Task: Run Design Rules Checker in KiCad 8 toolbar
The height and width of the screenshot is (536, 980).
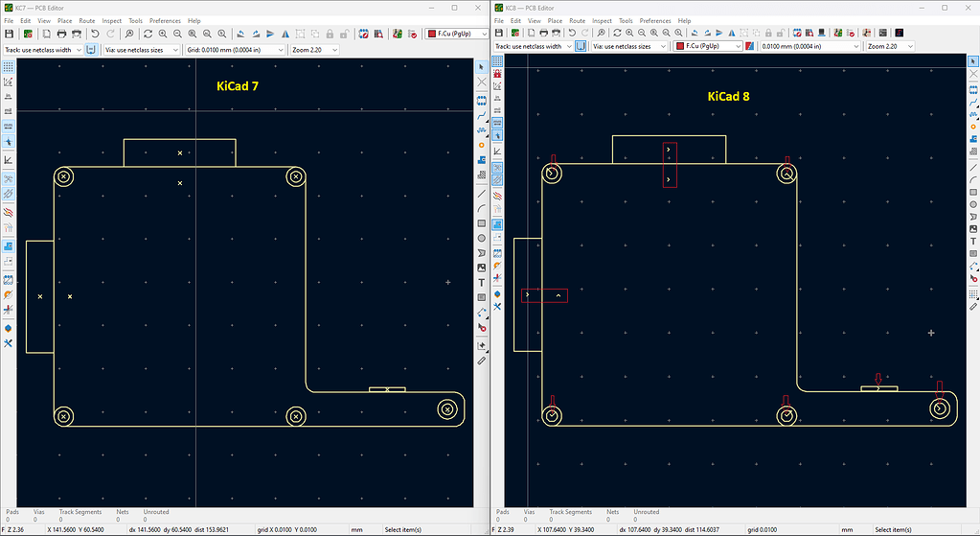Action: (851, 33)
